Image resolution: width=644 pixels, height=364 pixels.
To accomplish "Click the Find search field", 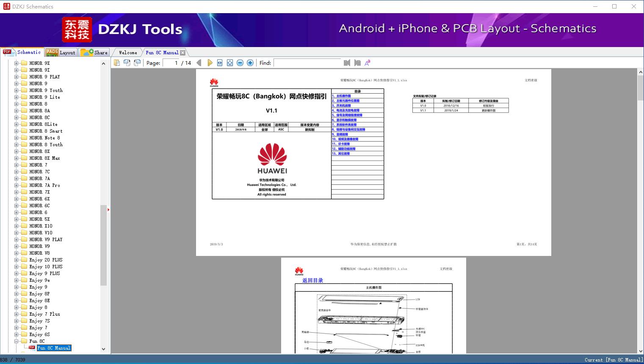I will pos(307,63).
